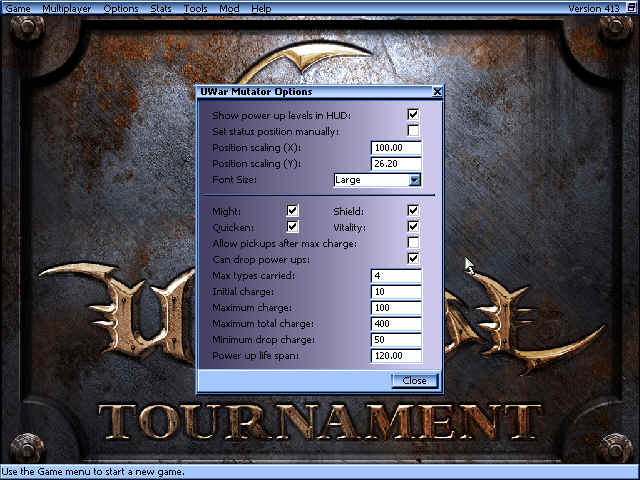Click the window restore icon beside Version 413

point(631,8)
